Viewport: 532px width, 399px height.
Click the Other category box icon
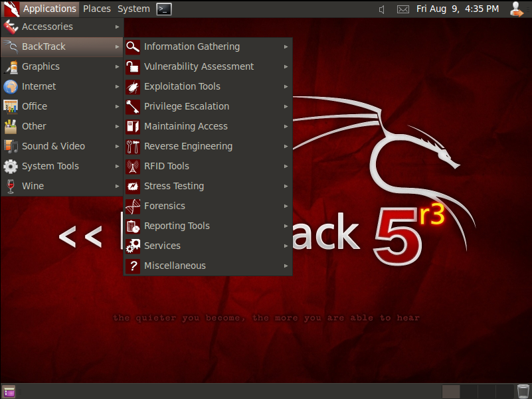point(11,126)
